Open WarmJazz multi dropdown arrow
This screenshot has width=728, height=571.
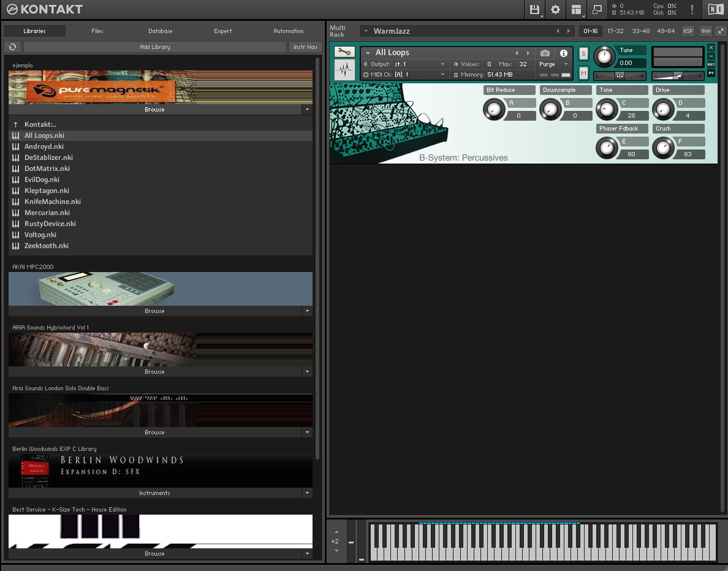(x=366, y=31)
